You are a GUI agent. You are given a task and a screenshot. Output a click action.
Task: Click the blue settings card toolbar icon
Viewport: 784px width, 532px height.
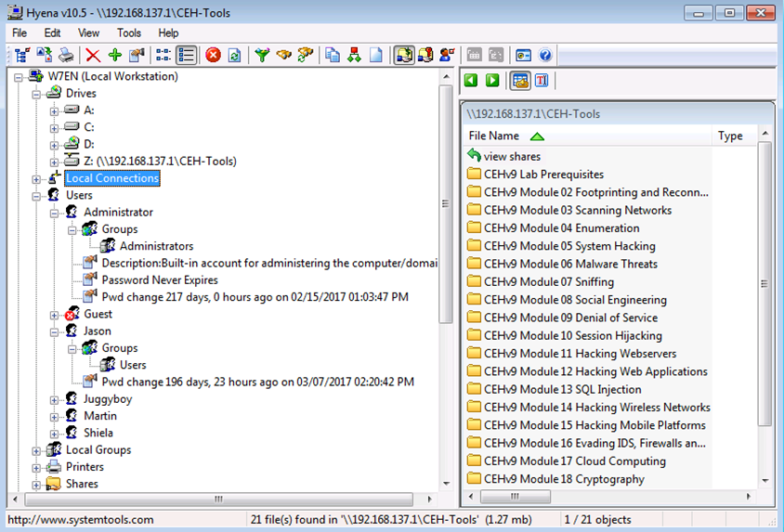[524, 55]
